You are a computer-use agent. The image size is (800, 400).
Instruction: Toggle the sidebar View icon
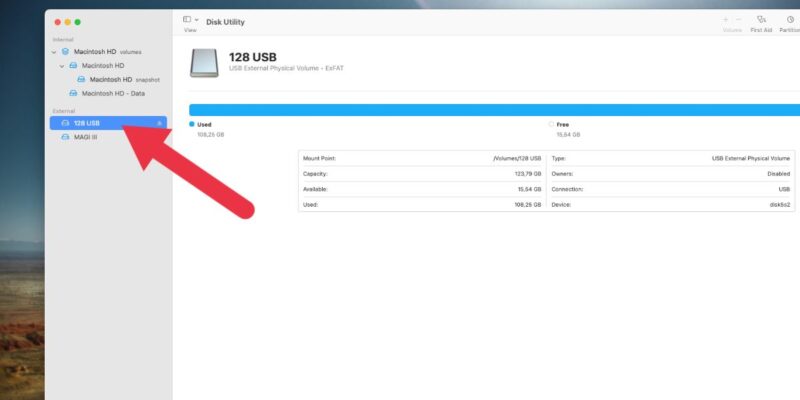[187, 19]
